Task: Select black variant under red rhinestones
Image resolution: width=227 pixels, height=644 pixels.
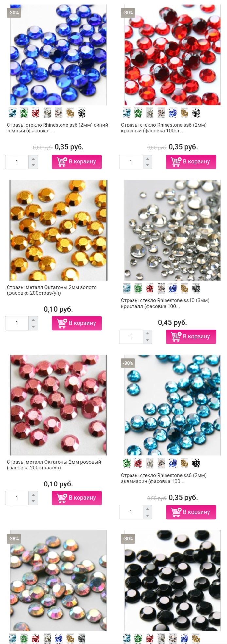Action: pyautogui.click(x=196, y=113)
